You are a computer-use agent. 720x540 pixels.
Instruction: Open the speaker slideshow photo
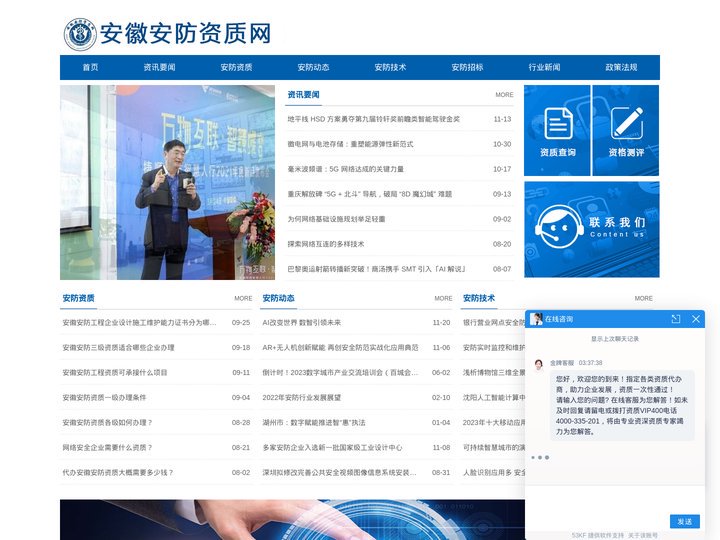(x=167, y=182)
